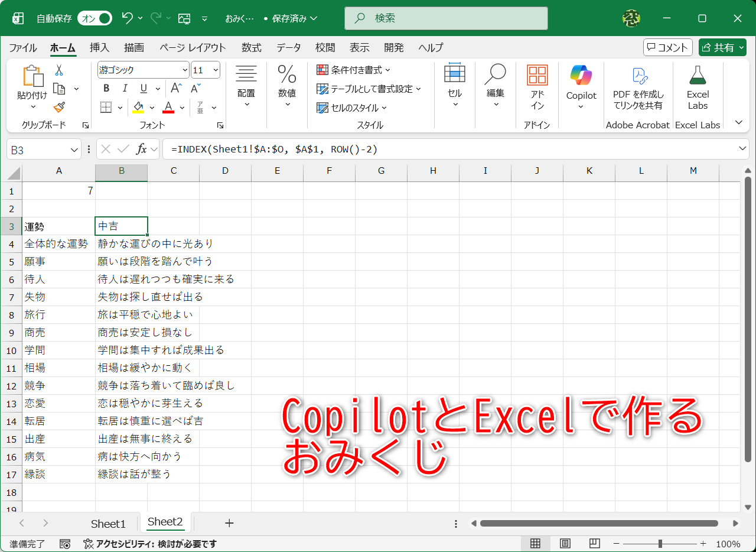Open the 挿入 ribbon tab
The width and height of the screenshot is (756, 552).
(99, 48)
